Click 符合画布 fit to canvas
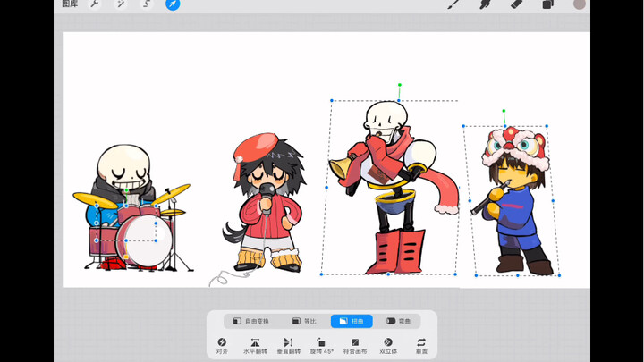 pos(355,346)
